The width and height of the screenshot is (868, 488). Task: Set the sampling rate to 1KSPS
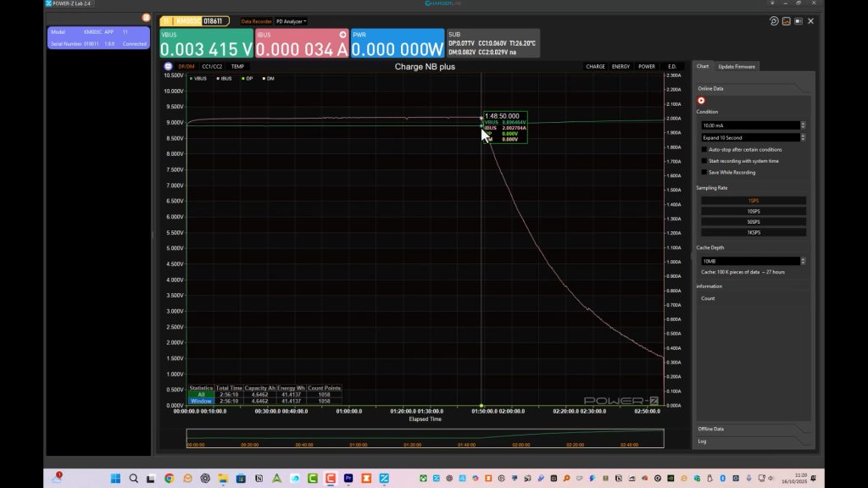(753, 232)
